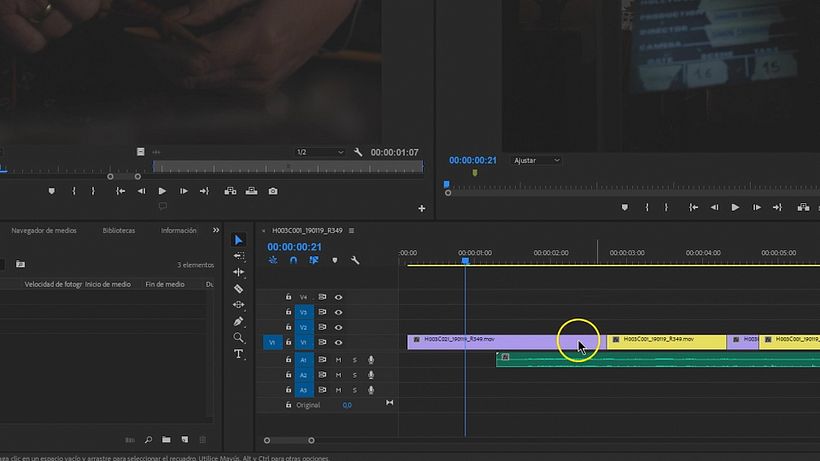Screen dimensions: 820x461
Task: Click Overwrite button in Source monitor
Action: click(252, 191)
